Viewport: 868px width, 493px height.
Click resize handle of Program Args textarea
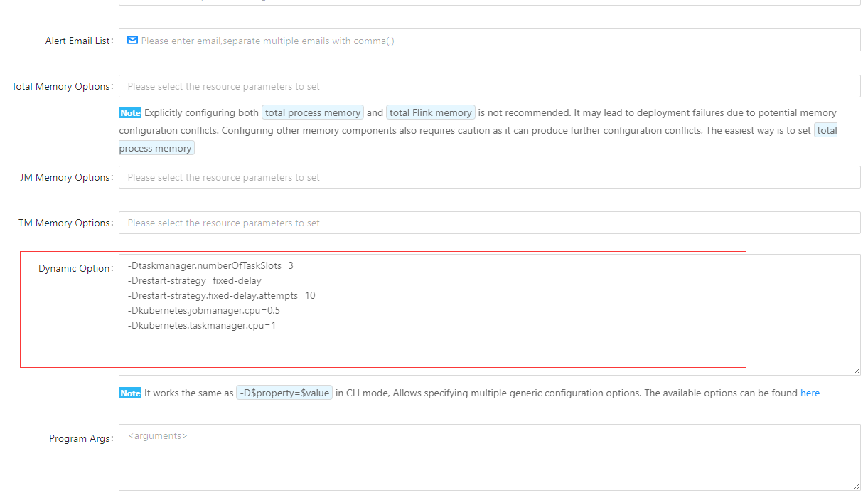point(856,486)
